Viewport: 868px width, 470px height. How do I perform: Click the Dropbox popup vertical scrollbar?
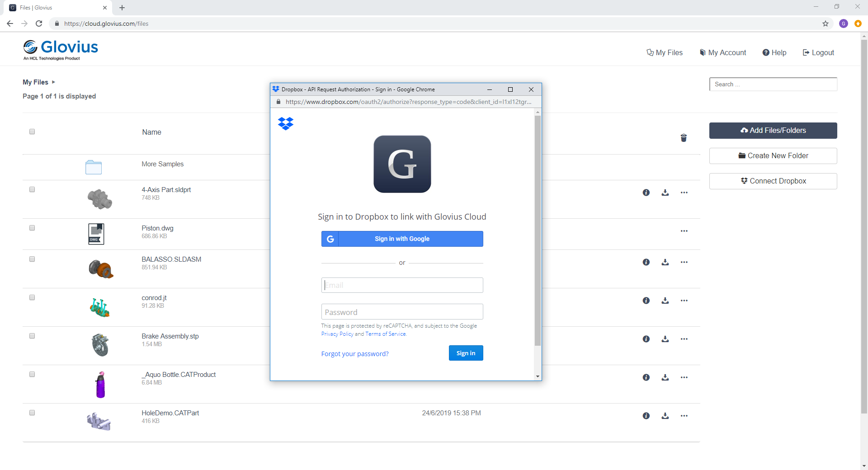538,230
